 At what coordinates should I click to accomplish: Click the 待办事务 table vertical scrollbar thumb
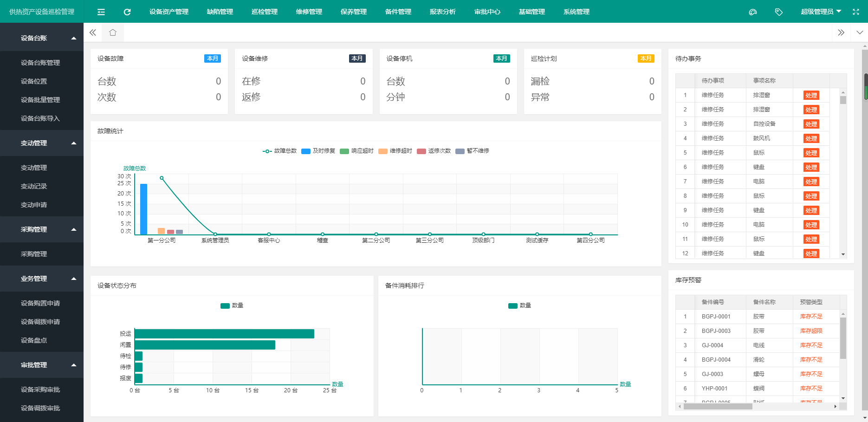click(843, 100)
